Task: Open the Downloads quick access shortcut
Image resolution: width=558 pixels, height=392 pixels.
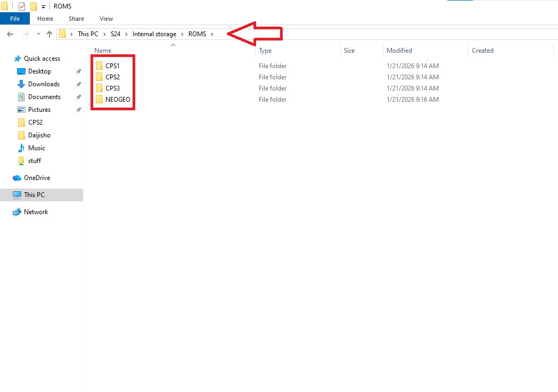Action: coord(43,84)
